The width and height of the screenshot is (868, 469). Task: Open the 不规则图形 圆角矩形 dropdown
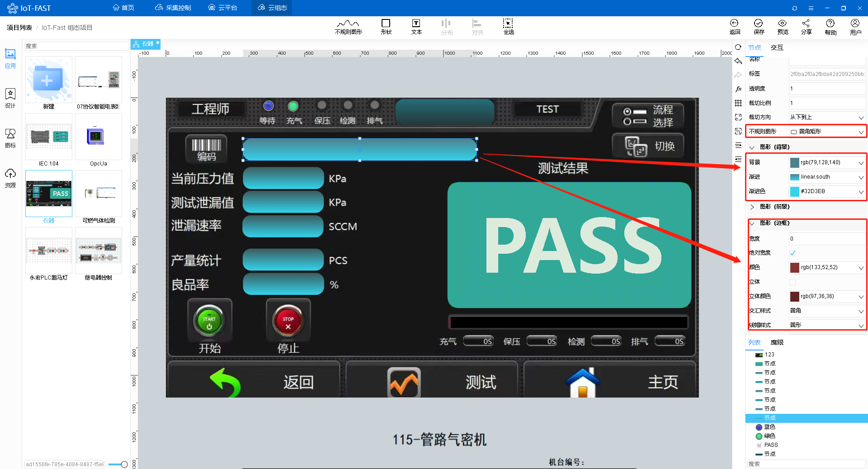pyautogui.click(x=827, y=132)
